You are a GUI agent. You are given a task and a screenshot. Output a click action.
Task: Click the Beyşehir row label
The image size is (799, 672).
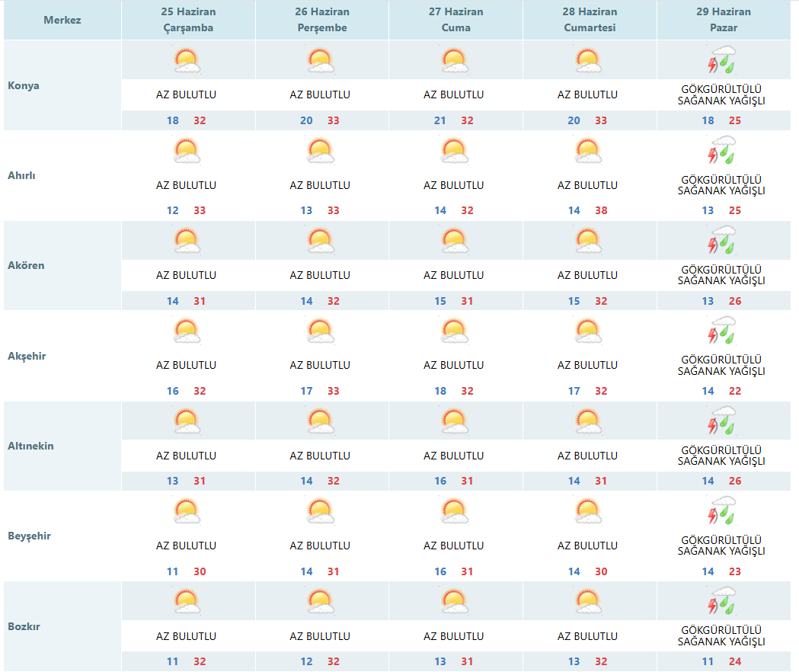[29, 536]
